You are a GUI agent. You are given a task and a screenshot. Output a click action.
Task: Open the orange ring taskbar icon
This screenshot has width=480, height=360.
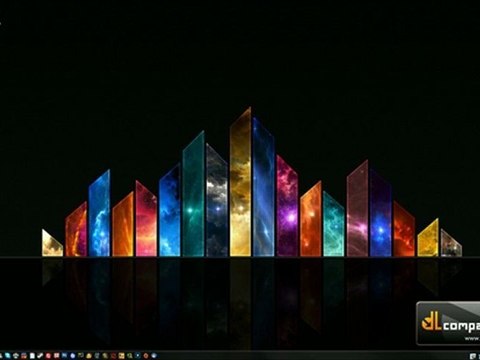click(146, 356)
